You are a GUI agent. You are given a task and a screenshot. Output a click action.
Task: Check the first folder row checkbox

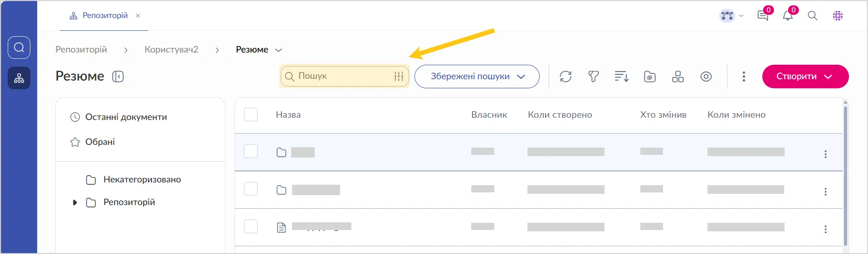click(251, 151)
